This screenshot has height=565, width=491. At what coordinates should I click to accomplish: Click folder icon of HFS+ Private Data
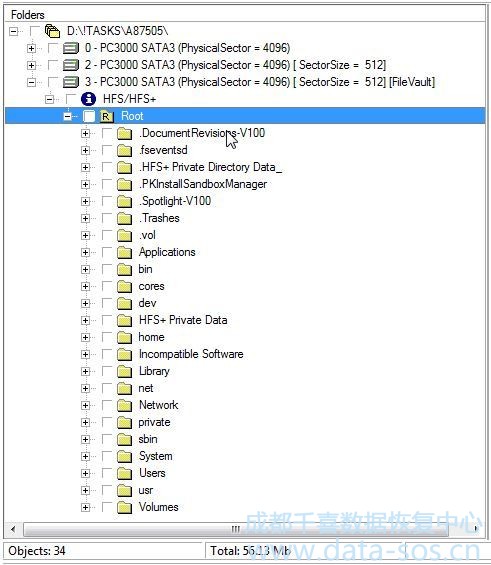pyautogui.click(x=125, y=320)
